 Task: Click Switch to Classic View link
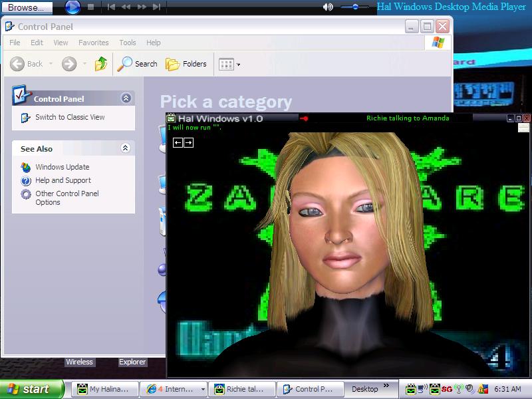click(x=70, y=117)
